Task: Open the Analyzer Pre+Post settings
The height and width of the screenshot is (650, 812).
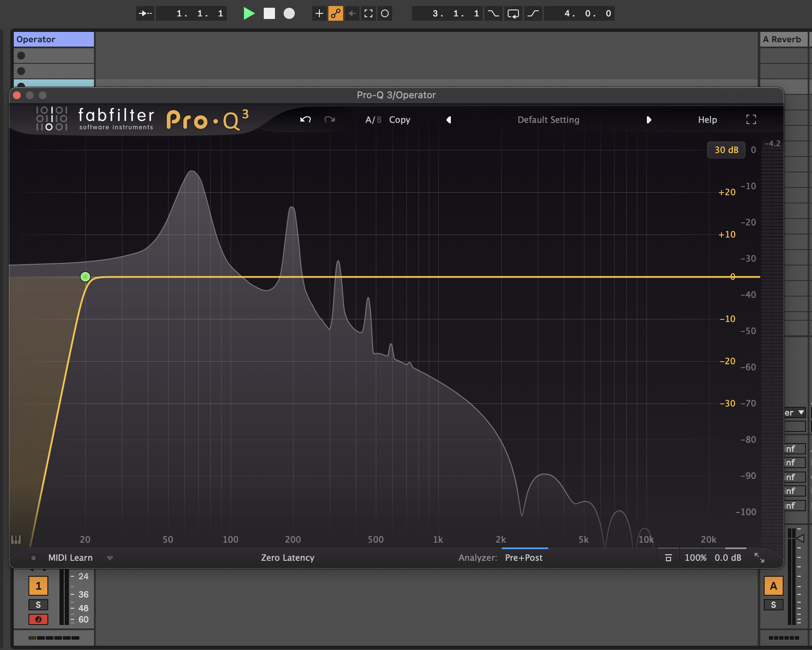Action: 524,558
